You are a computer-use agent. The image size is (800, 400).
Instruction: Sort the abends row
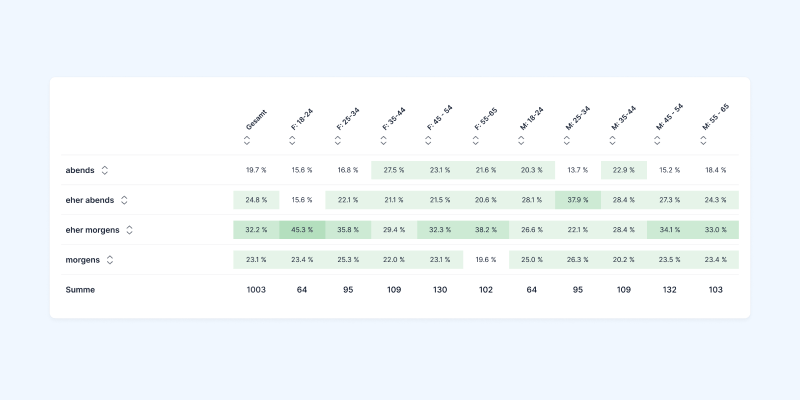[x=105, y=170]
